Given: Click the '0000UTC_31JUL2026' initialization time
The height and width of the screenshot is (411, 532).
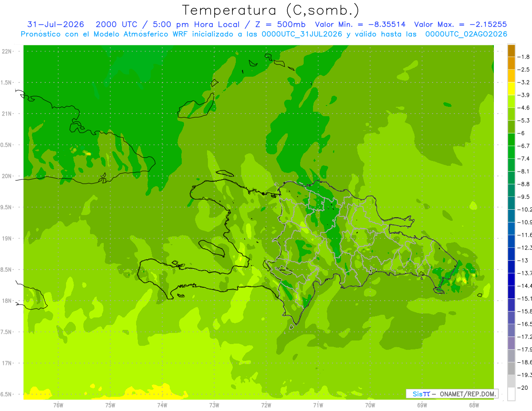Looking at the screenshot, I should [x=302, y=34].
